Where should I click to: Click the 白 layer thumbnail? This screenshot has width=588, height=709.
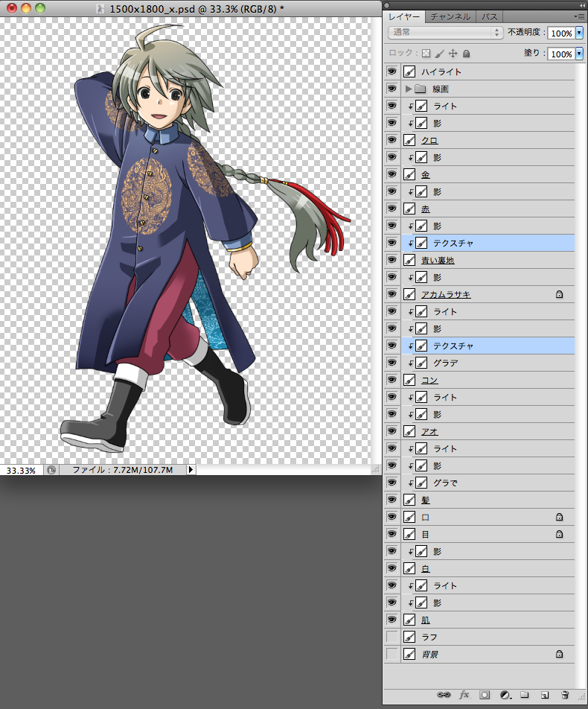pos(409,568)
